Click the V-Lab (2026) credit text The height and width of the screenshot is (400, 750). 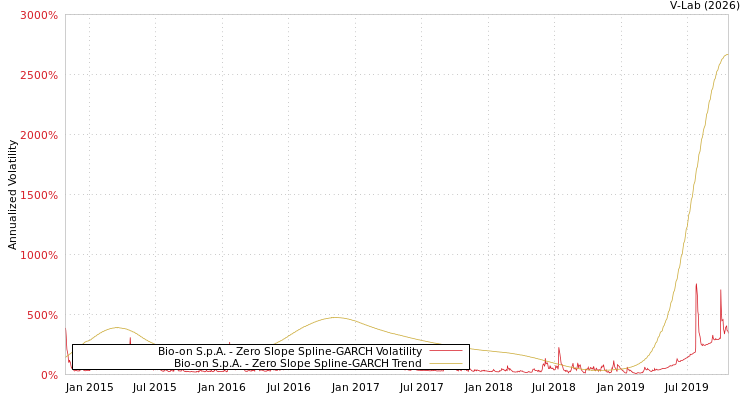click(x=705, y=6)
